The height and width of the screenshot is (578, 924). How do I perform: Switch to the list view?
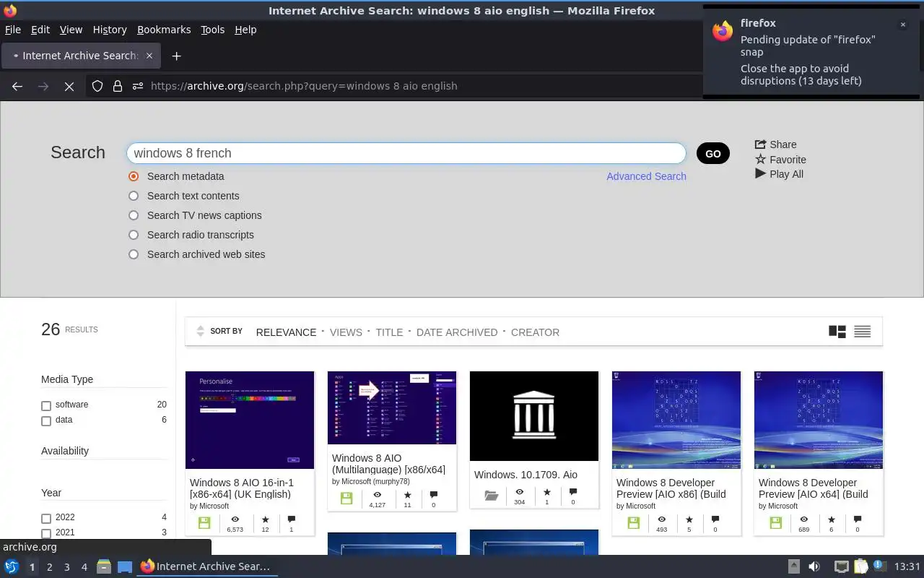tap(862, 332)
